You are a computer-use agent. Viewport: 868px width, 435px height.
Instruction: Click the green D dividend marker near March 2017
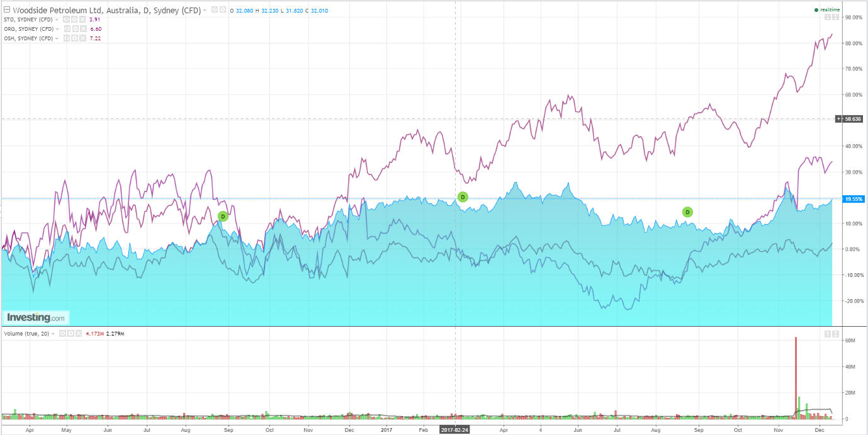(463, 197)
